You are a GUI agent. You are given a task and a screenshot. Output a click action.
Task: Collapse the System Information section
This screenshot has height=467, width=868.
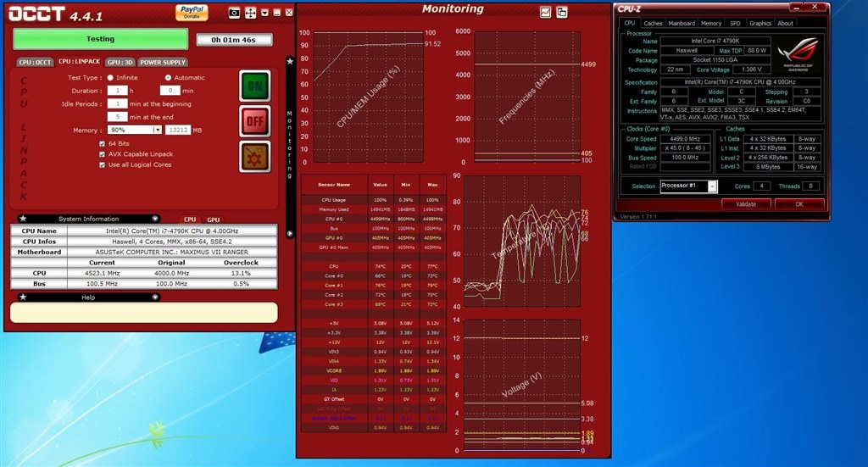click(155, 219)
